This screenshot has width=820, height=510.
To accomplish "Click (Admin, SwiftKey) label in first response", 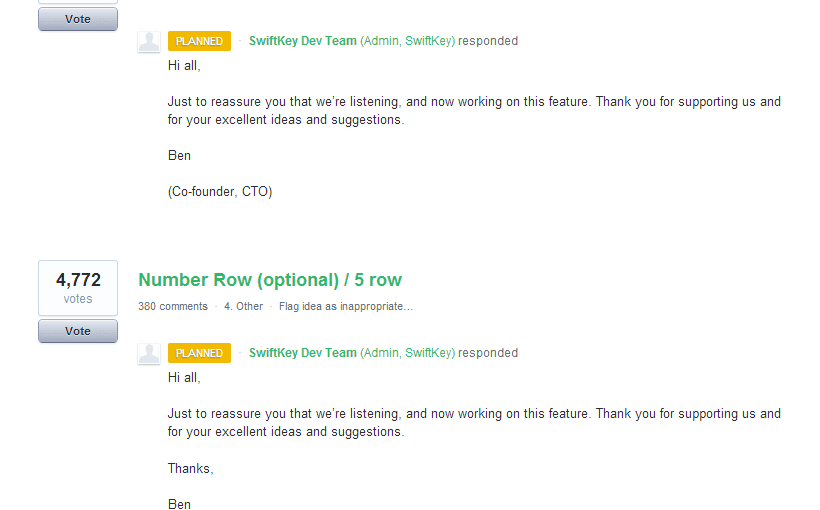I will 407,41.
